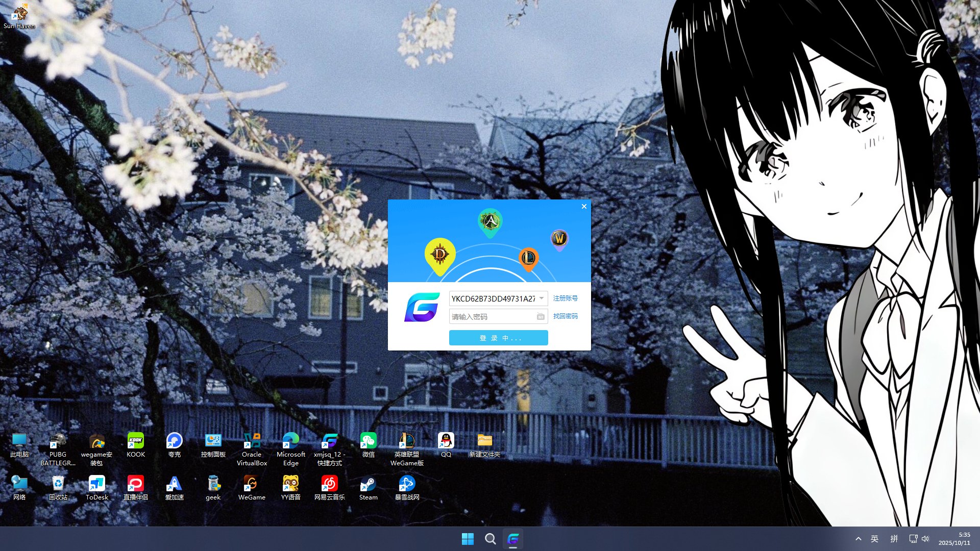The width and height of the screenshot is (980, 551).
Task: Select the KOOK desktop icon
Action: (x=135, y=442)
